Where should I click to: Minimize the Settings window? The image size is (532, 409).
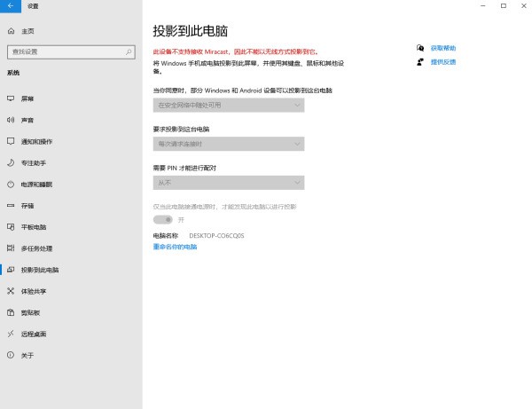click(483, 6)
